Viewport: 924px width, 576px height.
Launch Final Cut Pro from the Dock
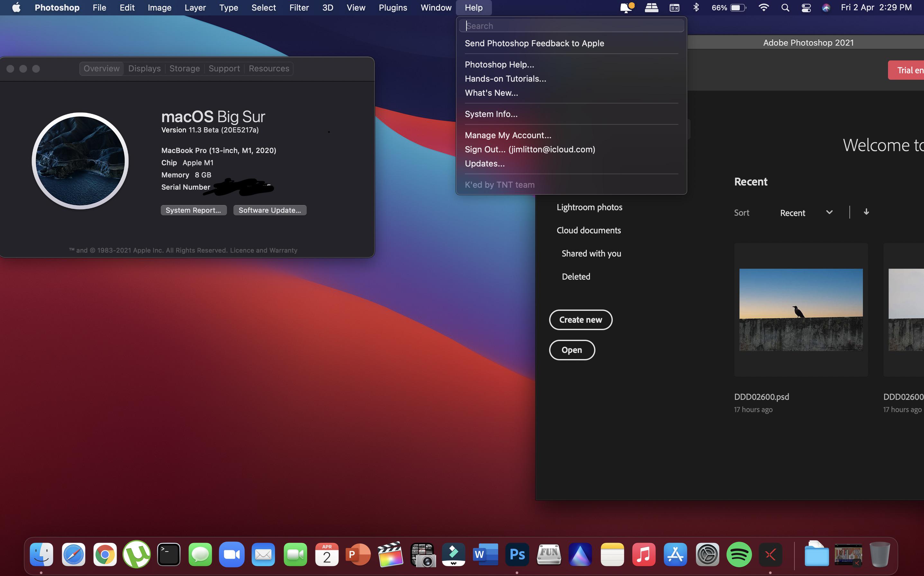coord(391,555)
